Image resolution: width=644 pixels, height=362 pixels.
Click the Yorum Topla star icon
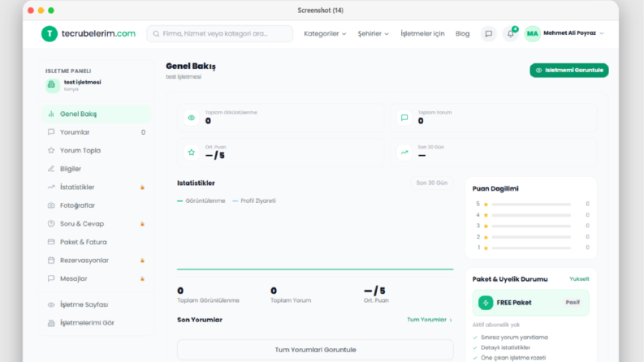tap(51, 150)
